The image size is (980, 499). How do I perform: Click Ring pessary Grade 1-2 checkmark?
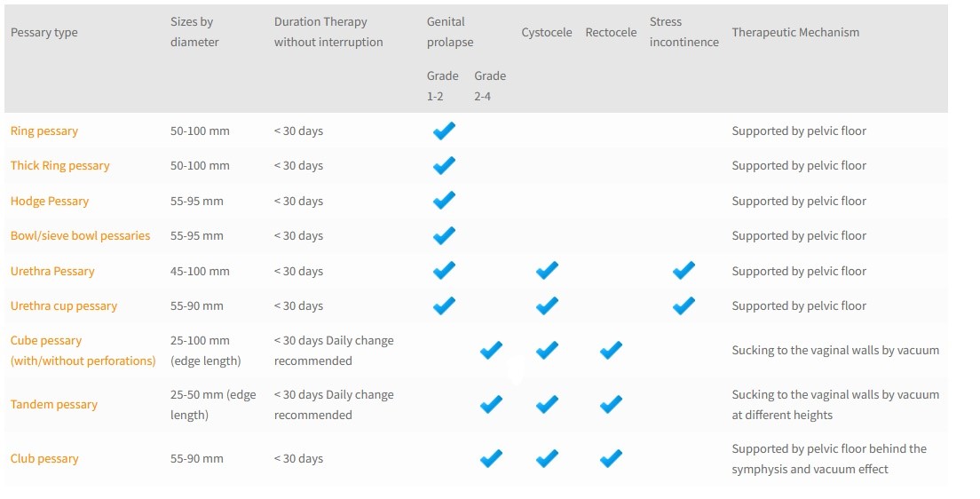(444, 131)
